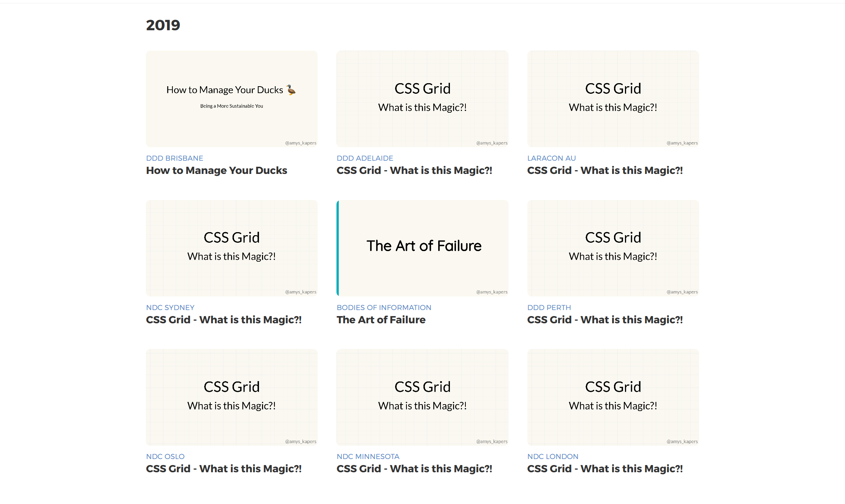Click the CSS Grid slide thumbnail above DDD Adelaide
Screen dimensions: 845x504
click(x=422, y=99)
